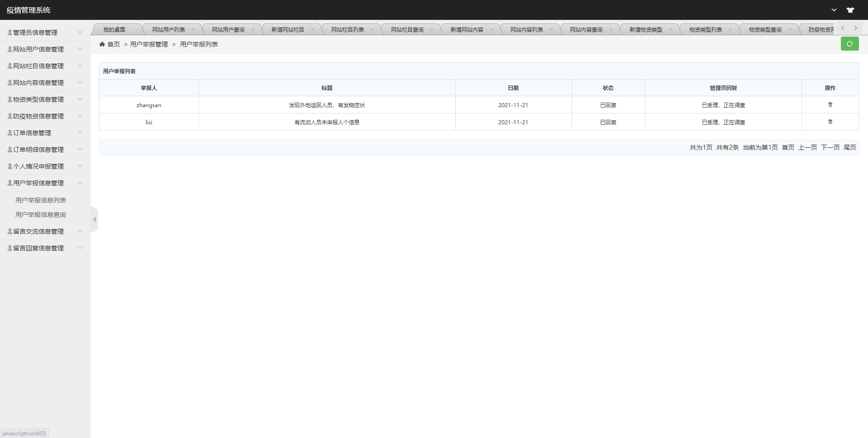Close the 新增网站栏目 tab

(312, 29)
